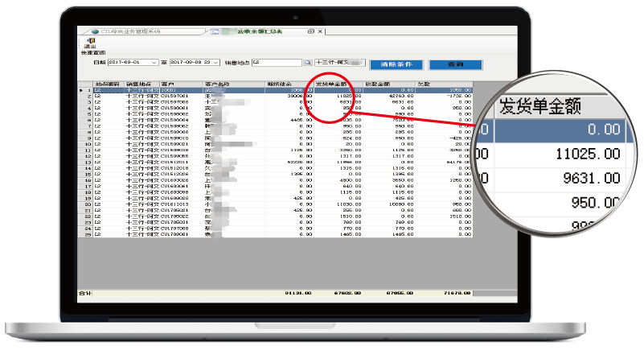644x350 pixels.
Task: Click the 快速查询 section label
Action: 93,53
